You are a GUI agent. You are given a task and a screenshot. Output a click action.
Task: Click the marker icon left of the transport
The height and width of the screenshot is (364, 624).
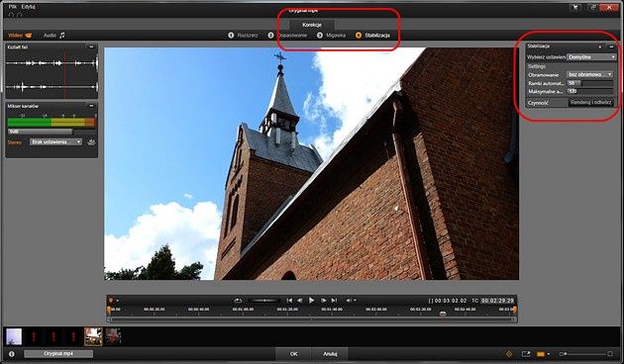(111, 301)
